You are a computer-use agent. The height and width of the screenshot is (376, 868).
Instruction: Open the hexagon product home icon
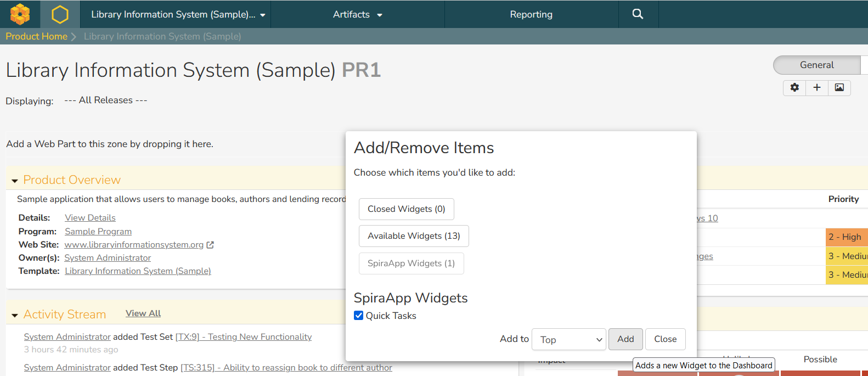60,14
